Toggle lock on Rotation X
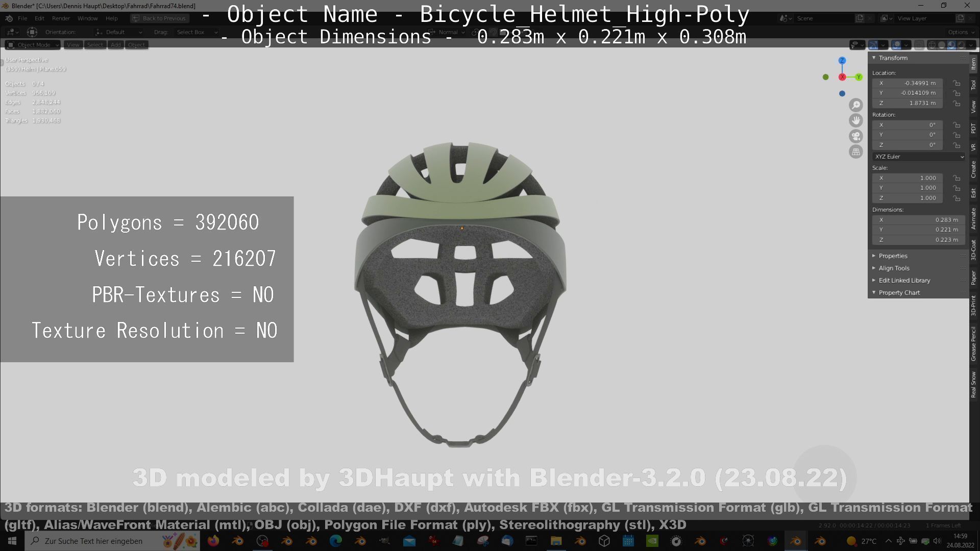 pos(957,125)
